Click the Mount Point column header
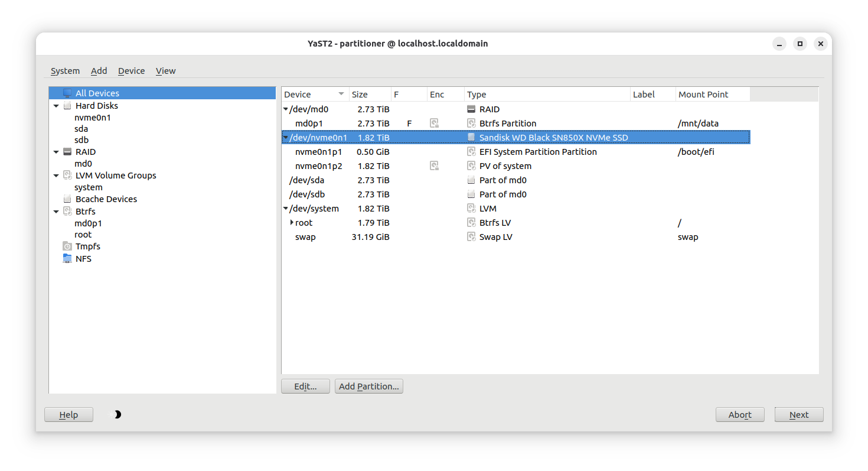 coord(713,95)
